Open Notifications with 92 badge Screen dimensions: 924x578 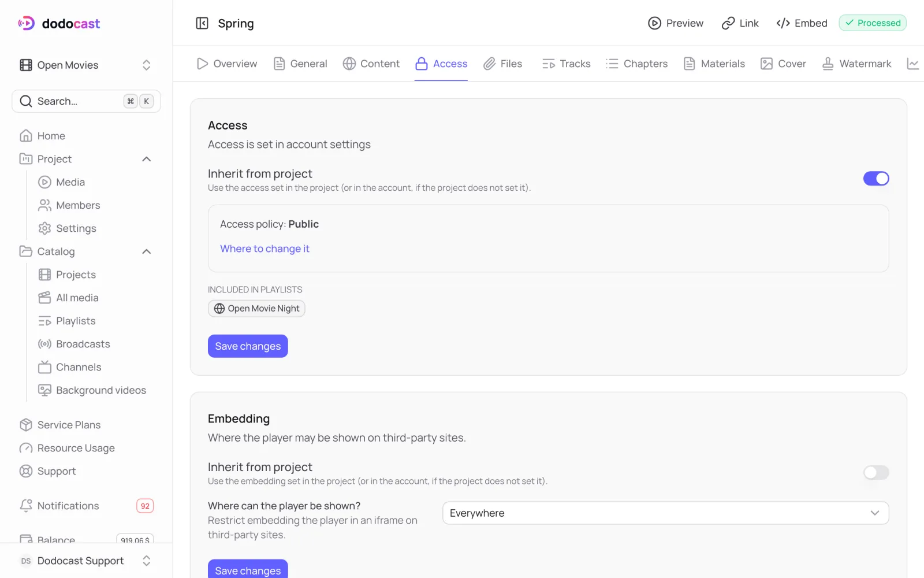click(x=87, y=506)
